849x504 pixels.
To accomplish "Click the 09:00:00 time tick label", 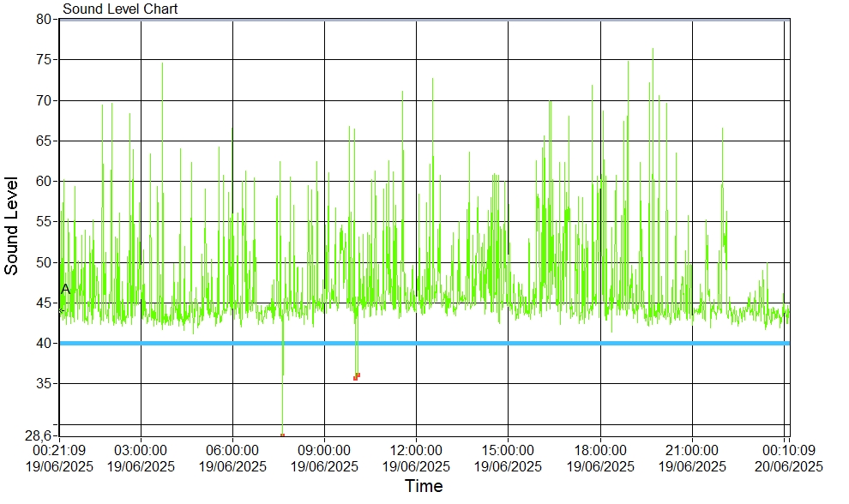I will 324,450.
